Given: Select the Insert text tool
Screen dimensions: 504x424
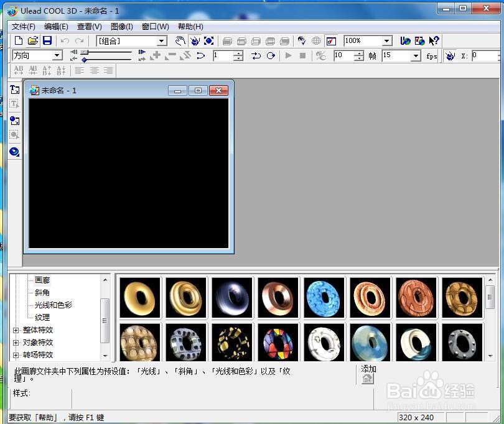Looking at the screenshot, I should (x=14, y=90).
